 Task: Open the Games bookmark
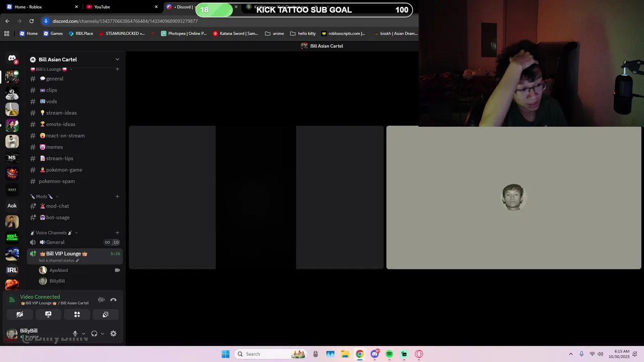coord(53,34)
